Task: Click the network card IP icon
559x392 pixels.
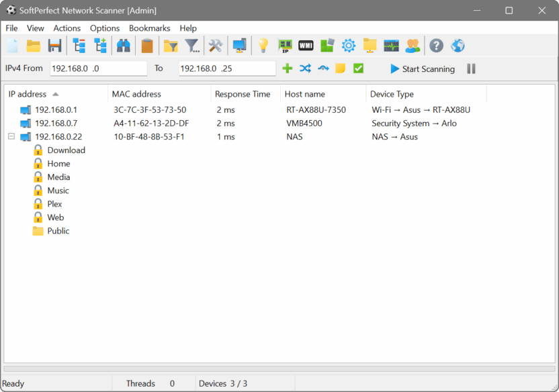Action: [285, 46]
